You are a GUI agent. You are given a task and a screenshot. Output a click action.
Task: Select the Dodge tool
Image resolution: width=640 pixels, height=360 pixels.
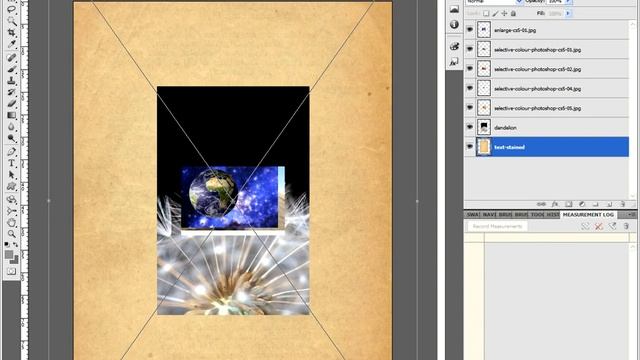(x=11, y=138)
